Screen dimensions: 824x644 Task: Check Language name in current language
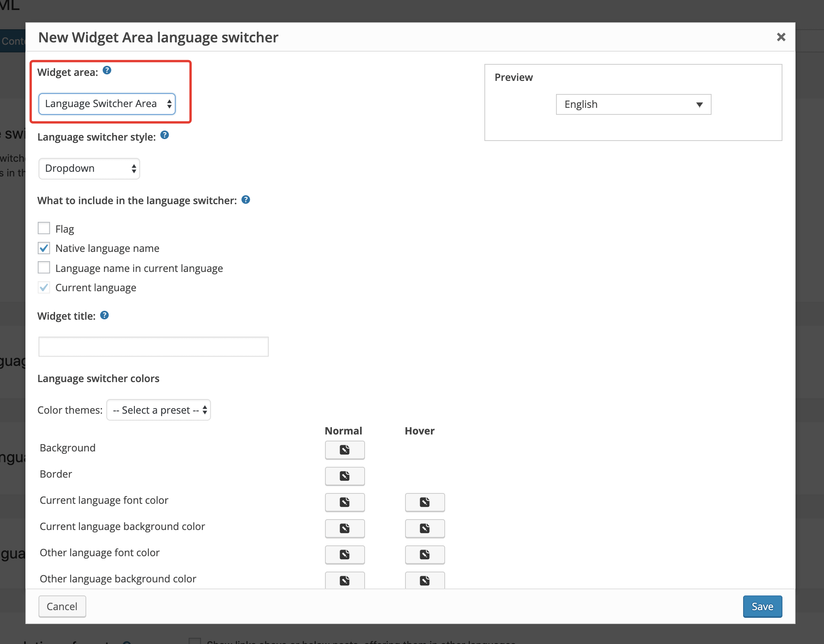(x=44, y=267)
